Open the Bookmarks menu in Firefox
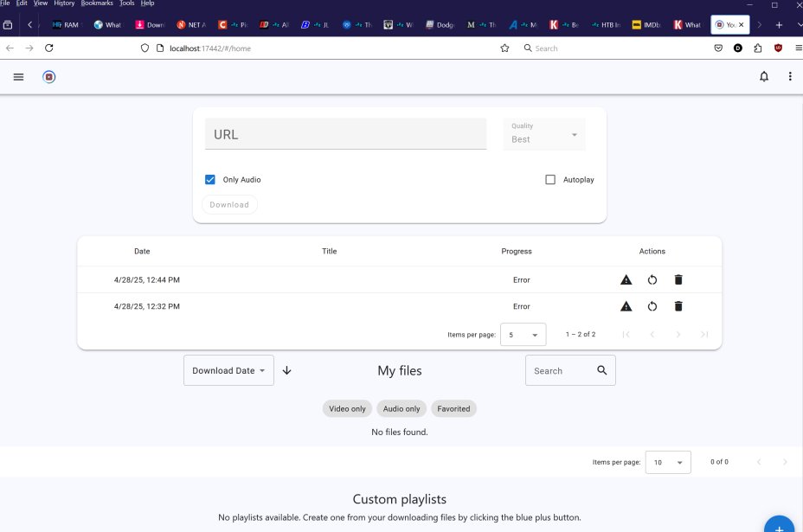Viewport: 803px width, 532px height. (x=96, y=3)
